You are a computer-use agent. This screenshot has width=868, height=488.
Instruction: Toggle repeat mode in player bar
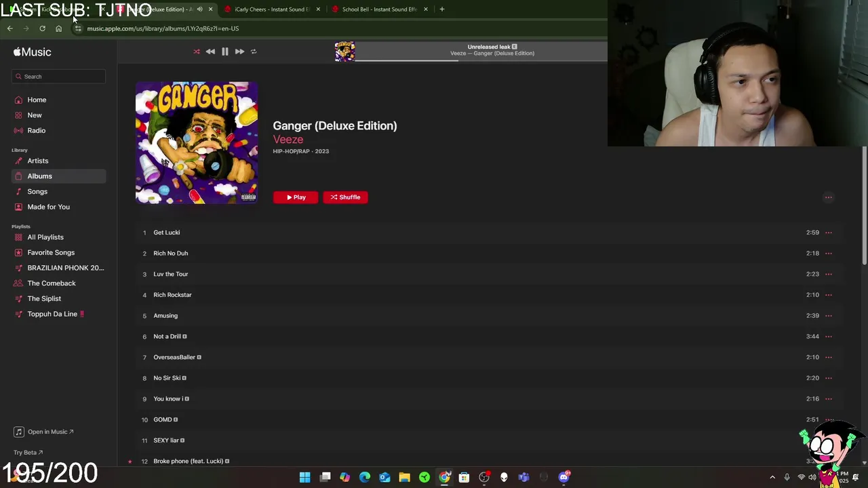[254, 52]
